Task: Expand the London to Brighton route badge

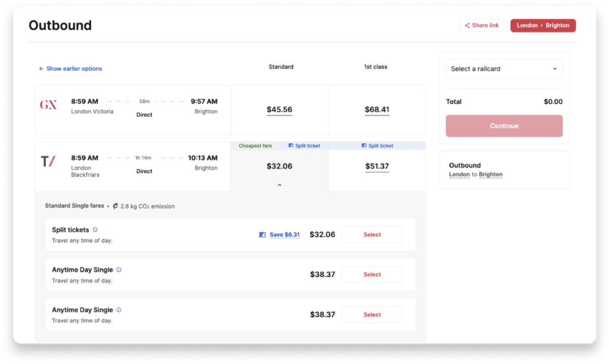Action: pos(542,26)
